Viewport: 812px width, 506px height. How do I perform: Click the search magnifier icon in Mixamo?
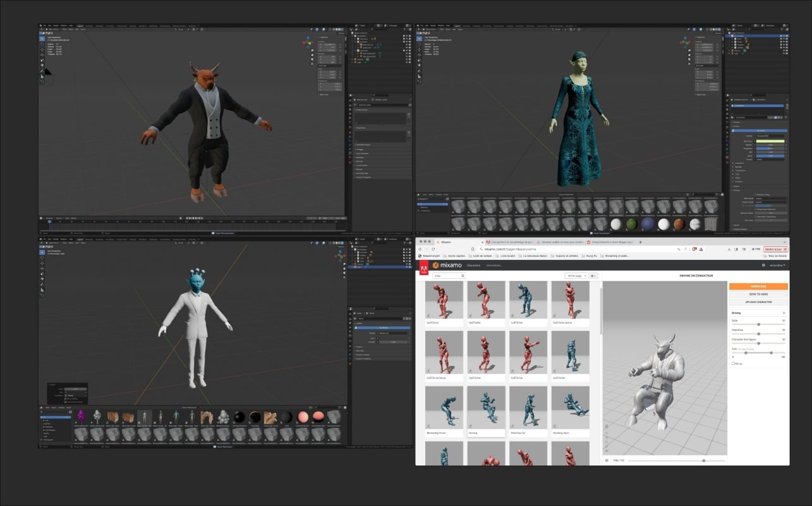[x=463, y=276]
